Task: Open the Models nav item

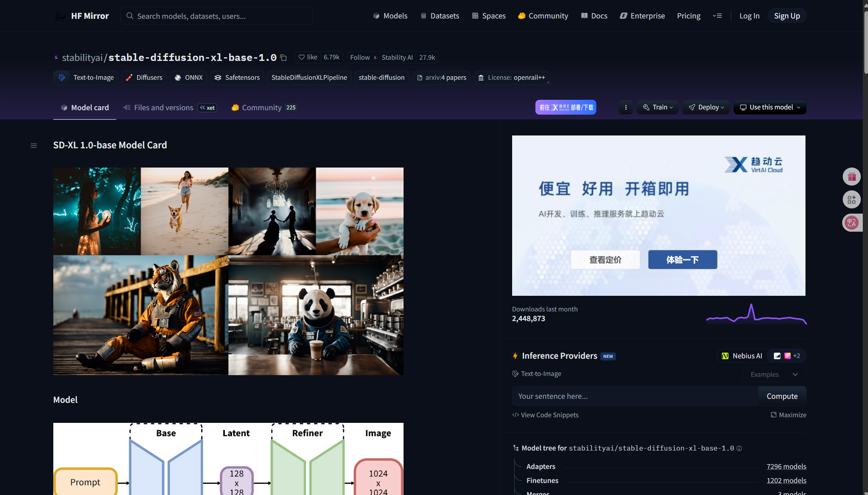Action: point(390,16)
